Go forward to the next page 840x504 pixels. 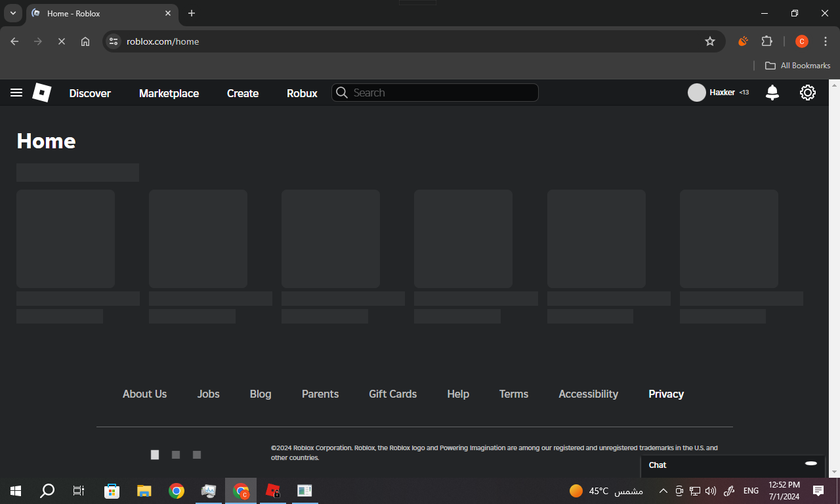pyautogui.click(x=38, y=41)
